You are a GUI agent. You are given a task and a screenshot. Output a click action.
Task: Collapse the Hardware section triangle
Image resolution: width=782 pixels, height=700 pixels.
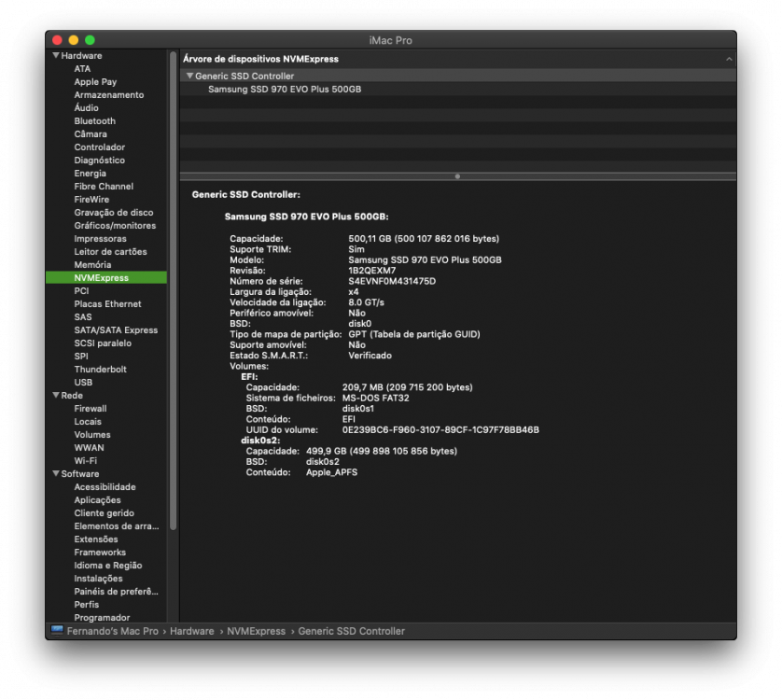pyautogui.click(x=56, y=55)
